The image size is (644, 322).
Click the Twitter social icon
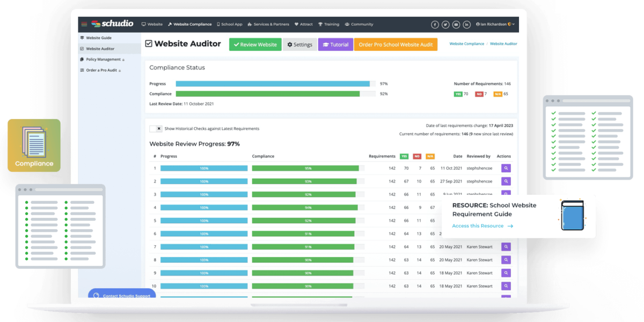point(445,25)
